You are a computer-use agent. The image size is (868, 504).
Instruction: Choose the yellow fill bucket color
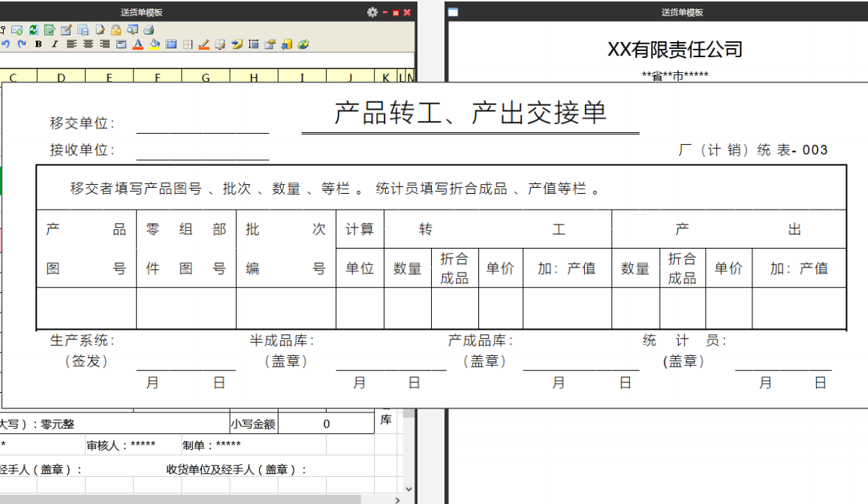coord(155,44)
